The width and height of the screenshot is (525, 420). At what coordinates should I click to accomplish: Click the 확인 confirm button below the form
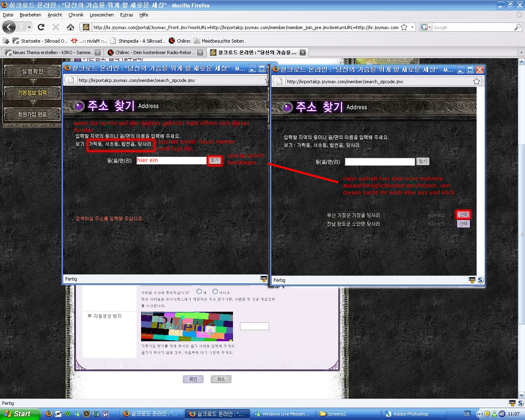(193, 379)
